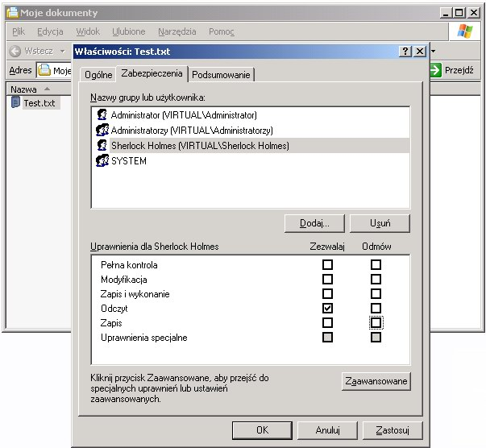Click the Zastosuj button
Image resolution: width=486 pixels, height=448 pixels.
(393, 430)
